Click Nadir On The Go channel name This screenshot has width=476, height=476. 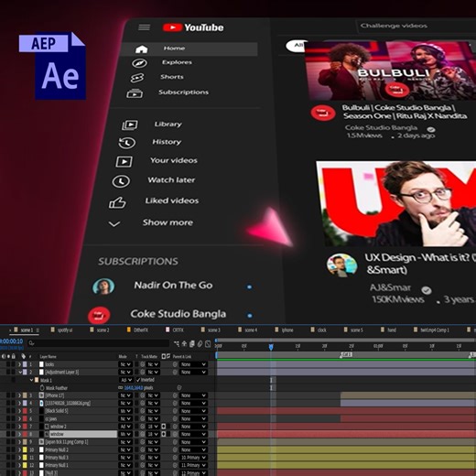click(173, 286)
